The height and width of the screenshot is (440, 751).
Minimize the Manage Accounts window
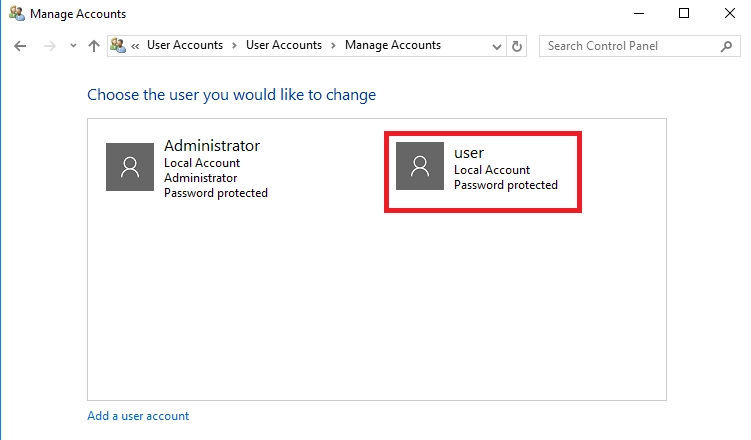[x=638, y=14]
